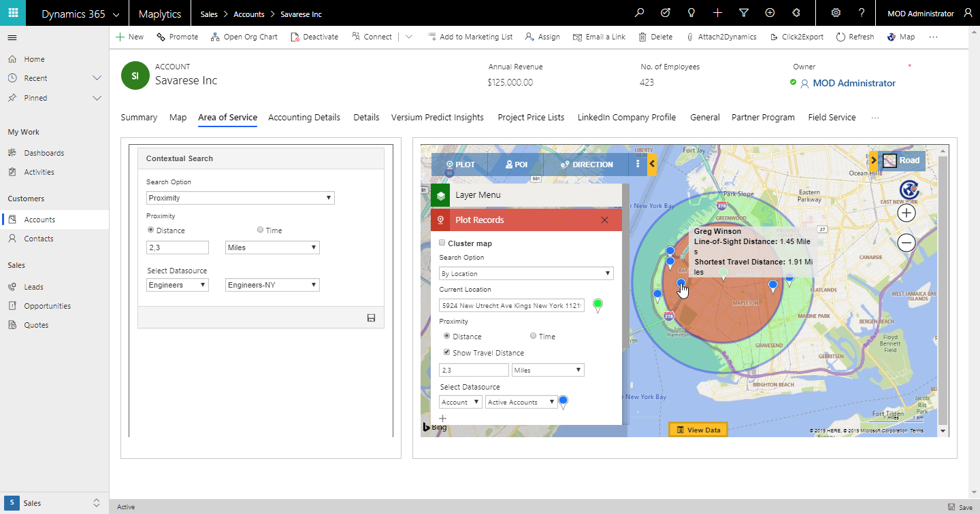This screenshot has width=980, height=514.
Task: Close the Plot Records panel
Action: (604, 220)
